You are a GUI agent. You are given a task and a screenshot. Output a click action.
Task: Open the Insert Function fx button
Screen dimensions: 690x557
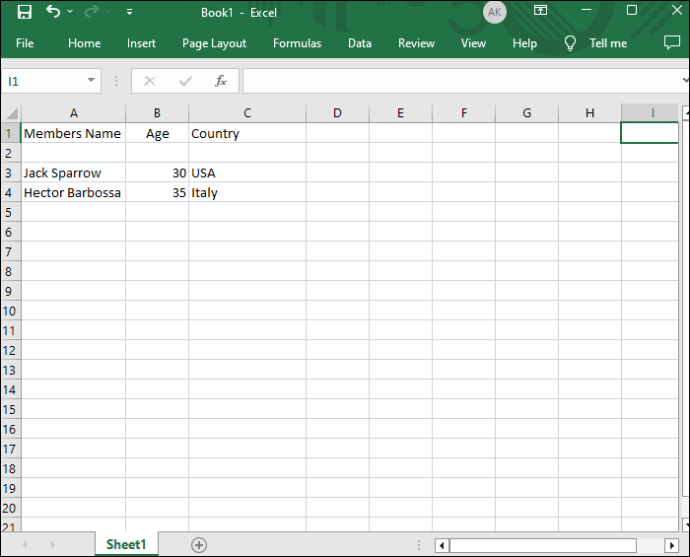pos(220,81)
